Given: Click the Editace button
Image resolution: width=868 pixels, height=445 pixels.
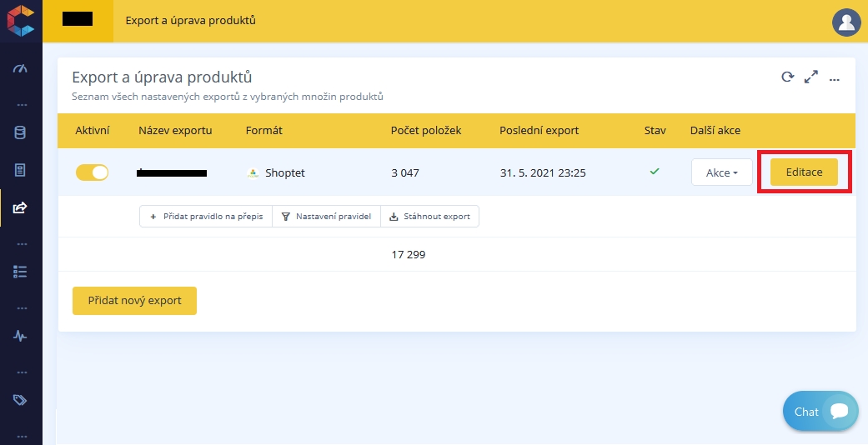Looking at the screenshot, I should 804,172.
